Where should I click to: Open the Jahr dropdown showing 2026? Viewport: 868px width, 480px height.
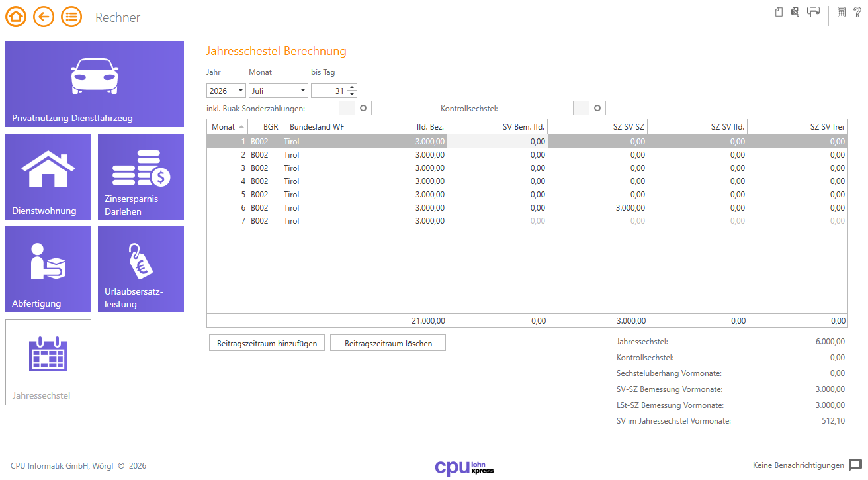[240, 90]
